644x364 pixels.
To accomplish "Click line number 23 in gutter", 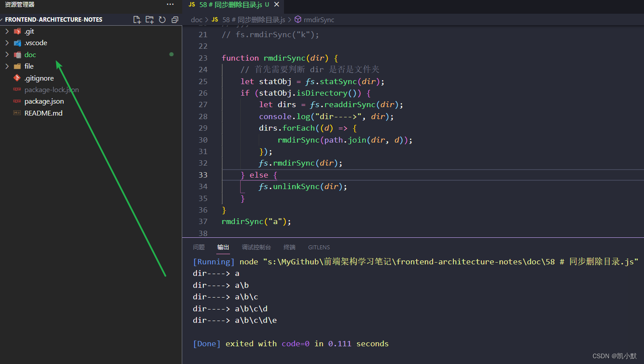I will [x=203, y=58].
